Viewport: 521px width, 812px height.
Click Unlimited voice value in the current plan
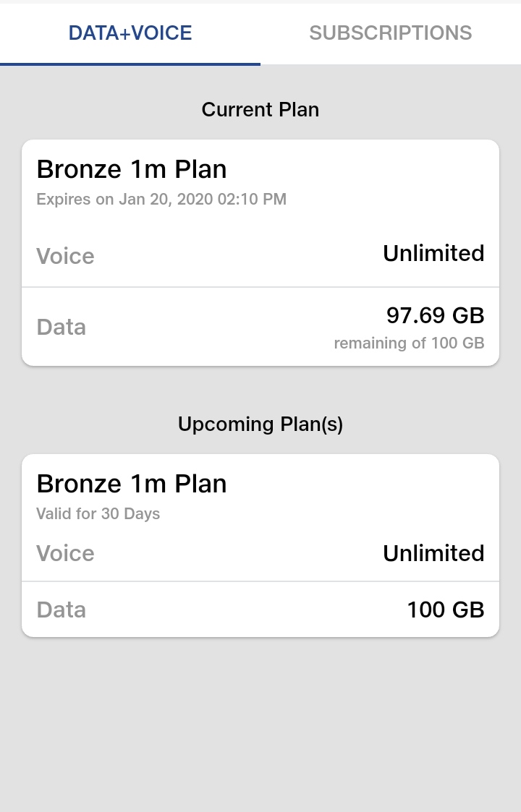[x=433, y=253]
